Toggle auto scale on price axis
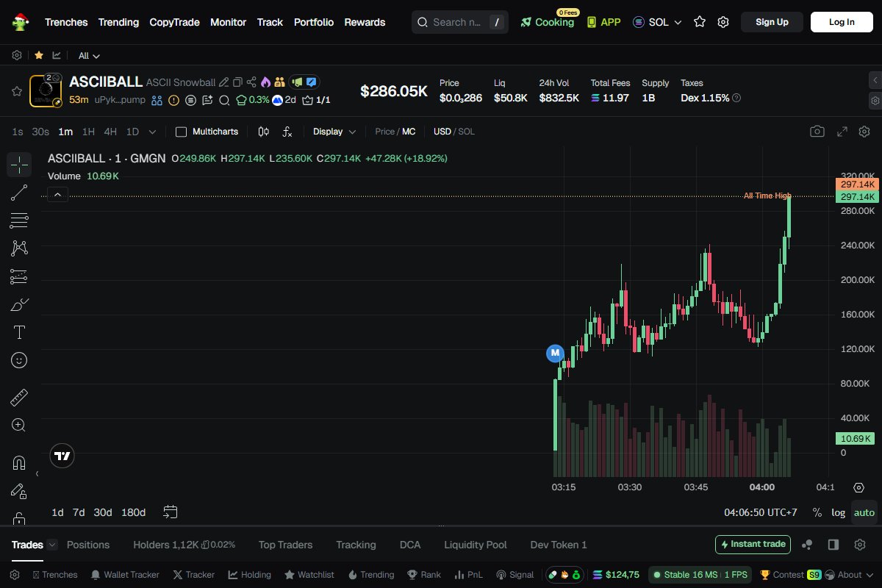Screen dimensions: 882x588 (x=864, y=512)
